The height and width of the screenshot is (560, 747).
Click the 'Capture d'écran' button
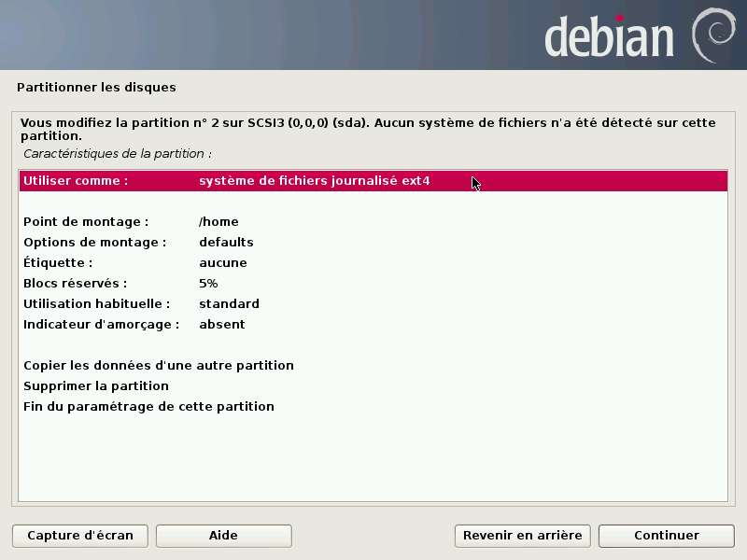click(80, 536)
